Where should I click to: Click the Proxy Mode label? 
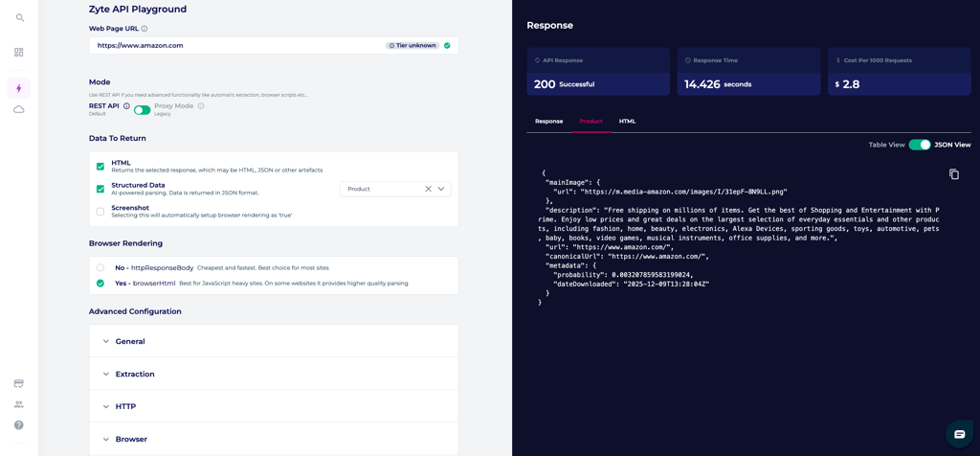pyautogui.click(x=174, y=106)
